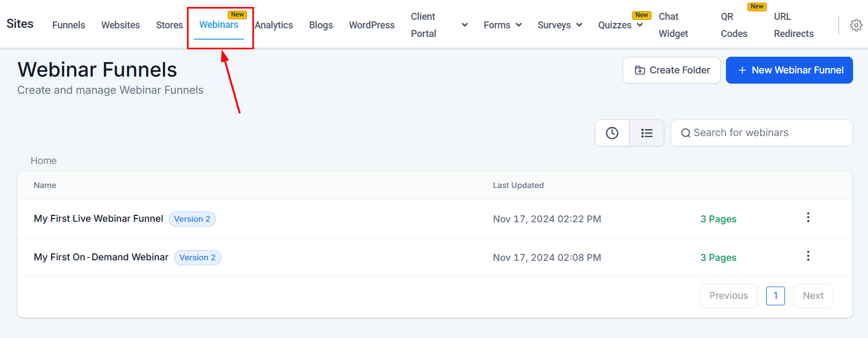This screenshot has width=868, height=338.
Task: Open options menu for My First Live Webinar Funnel
Action: [x=808, y=217]
